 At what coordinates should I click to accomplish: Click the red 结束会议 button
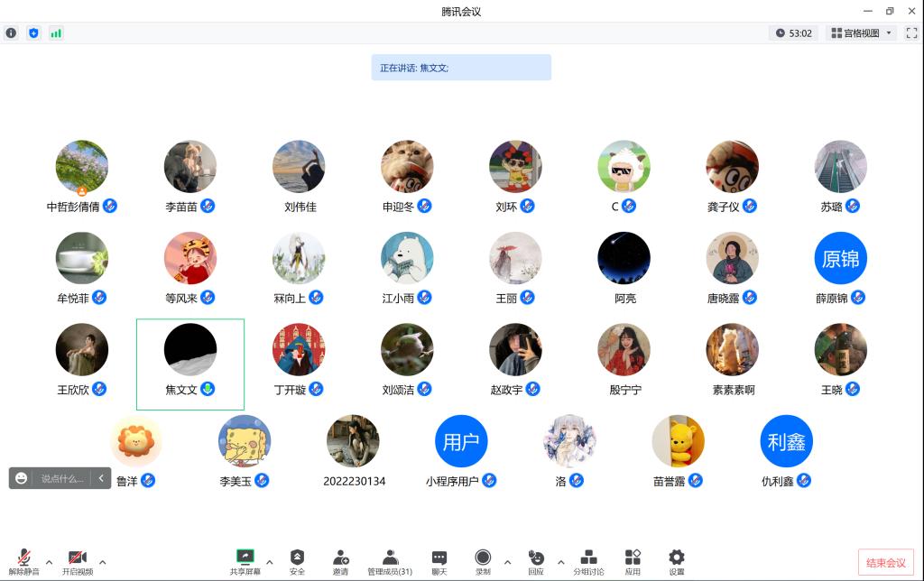885,562
